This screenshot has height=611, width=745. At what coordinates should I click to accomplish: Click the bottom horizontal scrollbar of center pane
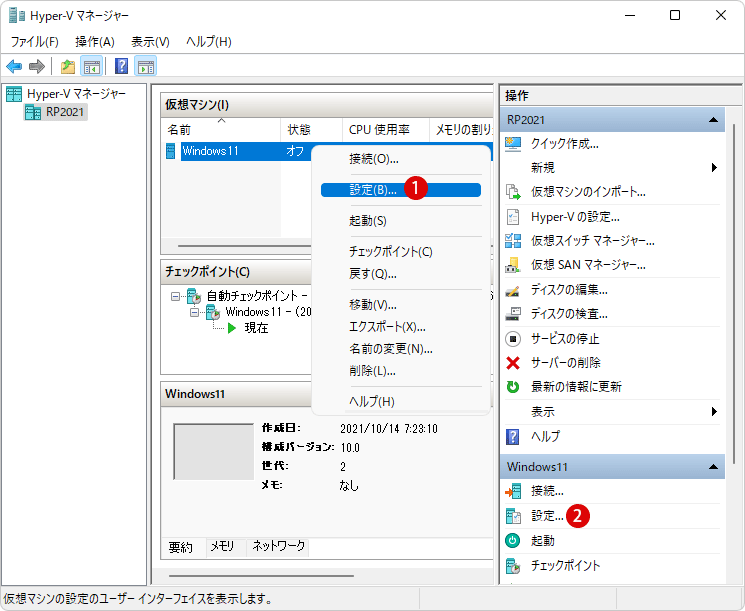coord(261,576)
